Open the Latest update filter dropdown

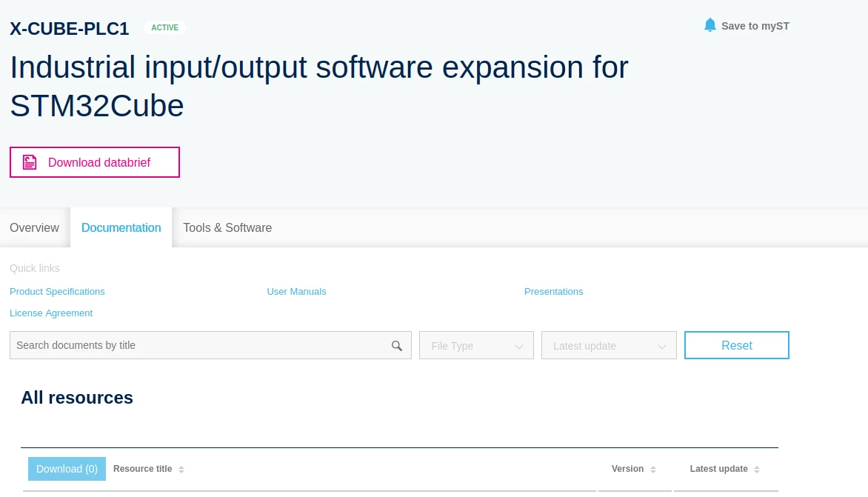pos(609,345)
